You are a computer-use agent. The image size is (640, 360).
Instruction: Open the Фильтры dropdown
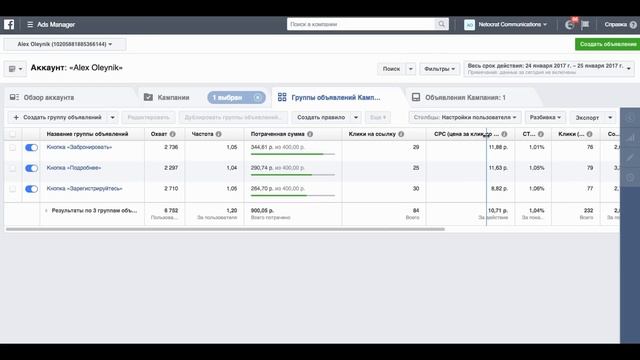439,69
